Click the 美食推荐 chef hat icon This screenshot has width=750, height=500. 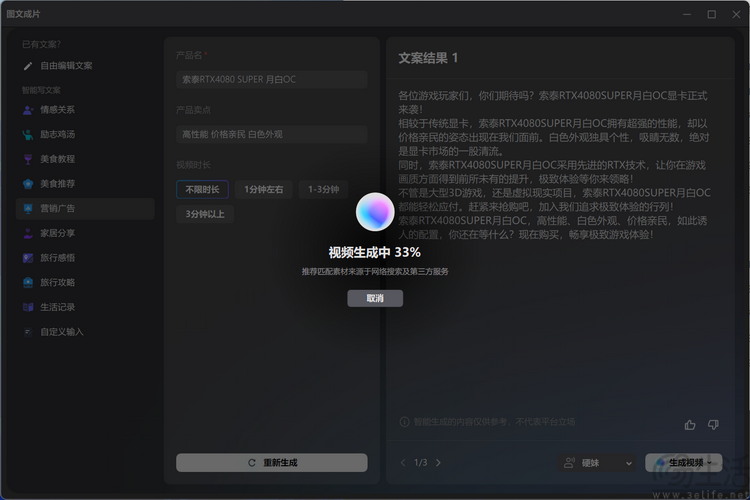pos(28,184)
